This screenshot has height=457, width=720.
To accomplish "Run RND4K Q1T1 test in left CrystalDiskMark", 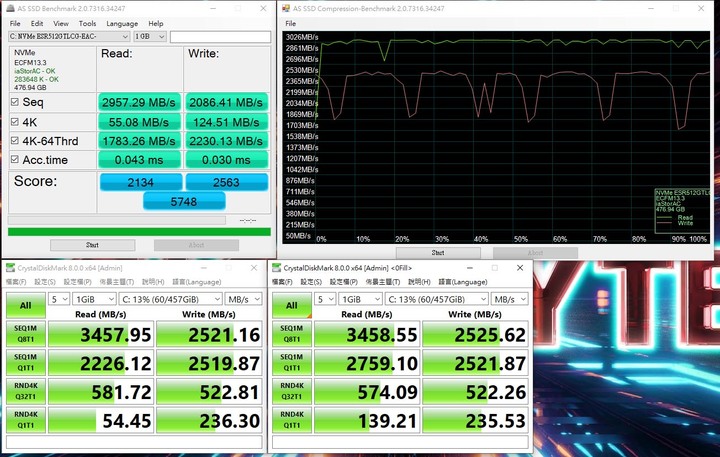I will [26, 420].
